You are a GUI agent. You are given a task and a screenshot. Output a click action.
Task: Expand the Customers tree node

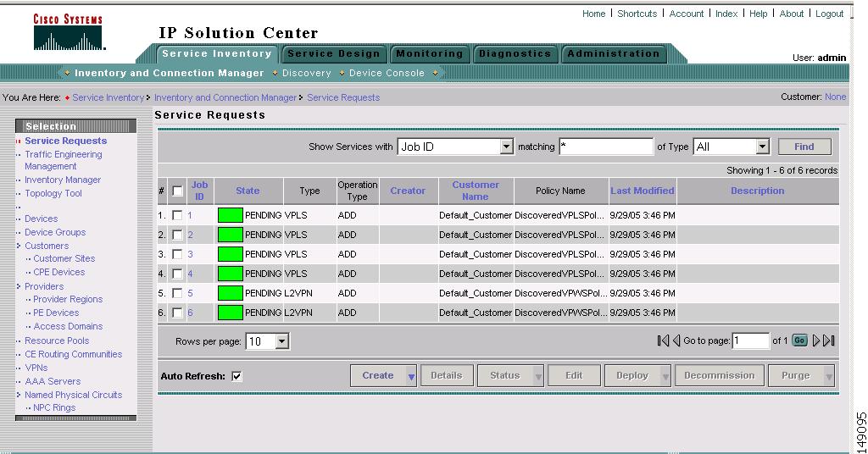(19, 246)
